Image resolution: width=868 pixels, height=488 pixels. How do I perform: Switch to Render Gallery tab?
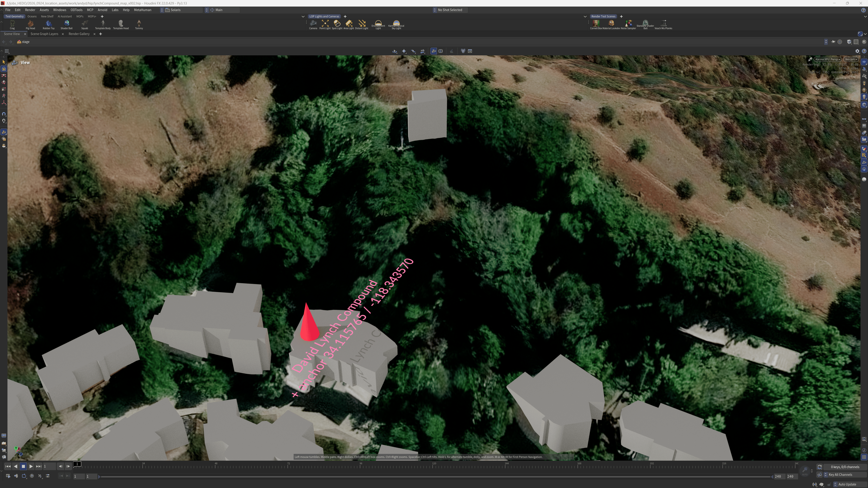tap(79, 34)
